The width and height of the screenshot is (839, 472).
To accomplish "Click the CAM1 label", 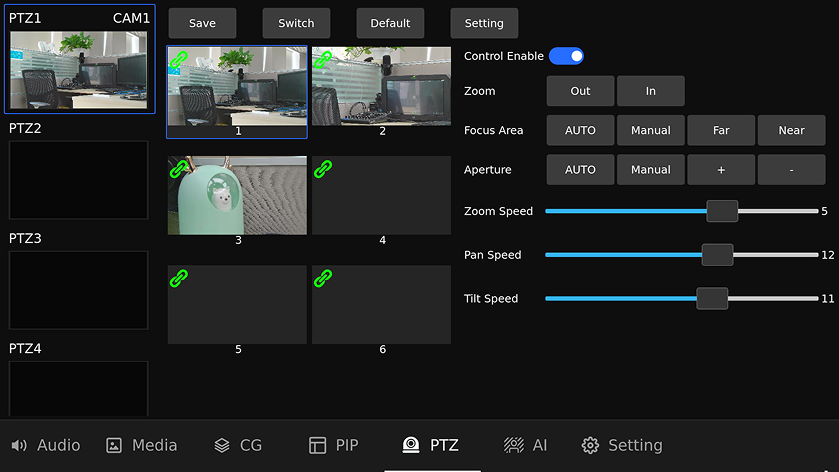I will 131,18.
